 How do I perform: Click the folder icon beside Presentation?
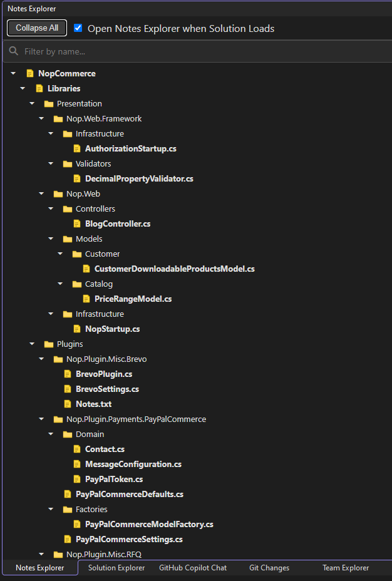point(49,104)
